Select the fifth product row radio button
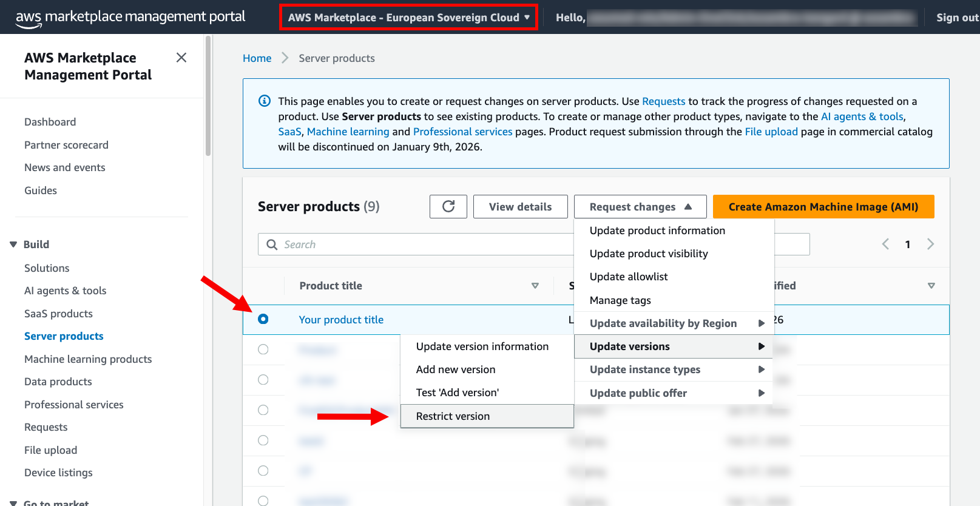980x506 pixels. coord(263,440)
